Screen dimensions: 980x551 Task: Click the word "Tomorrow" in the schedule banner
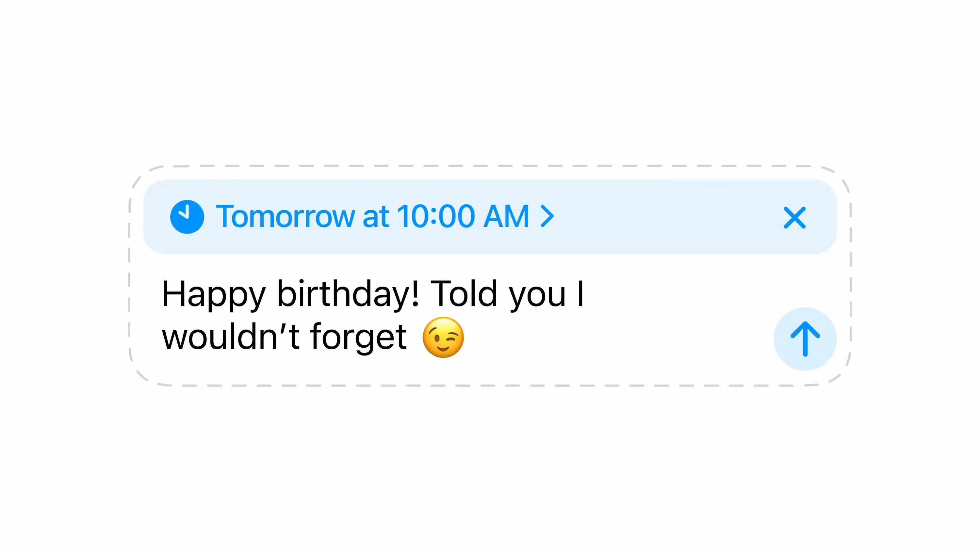[x=285, y=217]
